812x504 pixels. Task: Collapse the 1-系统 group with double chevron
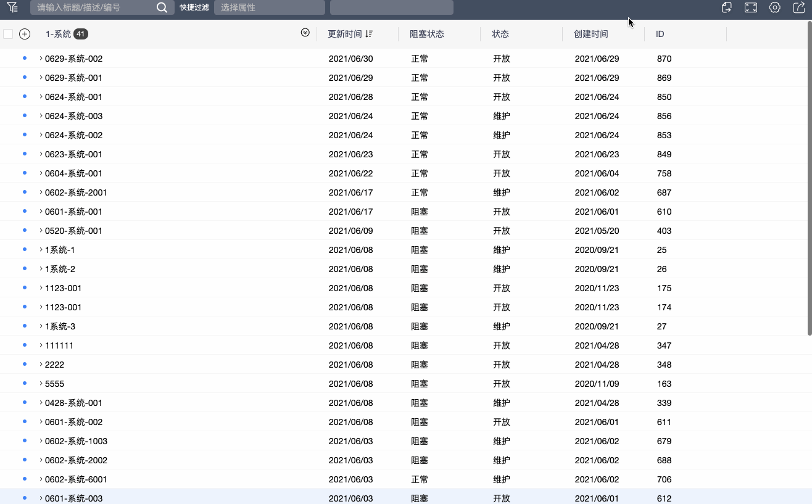[x=305, y=33]
